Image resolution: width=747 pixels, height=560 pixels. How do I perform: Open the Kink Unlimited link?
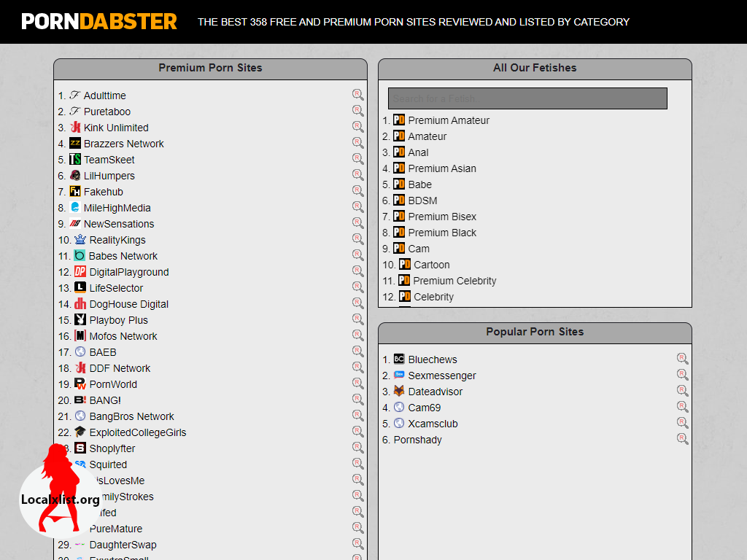(x=116, y=128)
